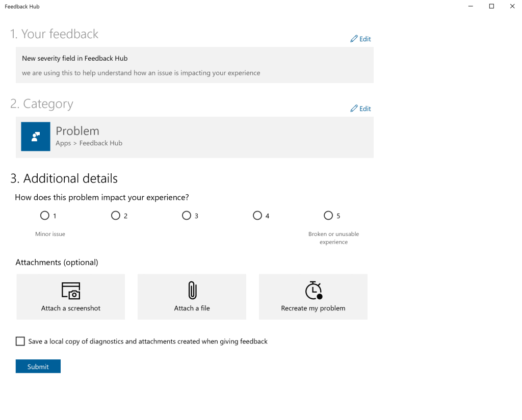This screenshot has width=522, height=420.
Task: Select severity rating 1 radio button
Action: tap(45, 215)
